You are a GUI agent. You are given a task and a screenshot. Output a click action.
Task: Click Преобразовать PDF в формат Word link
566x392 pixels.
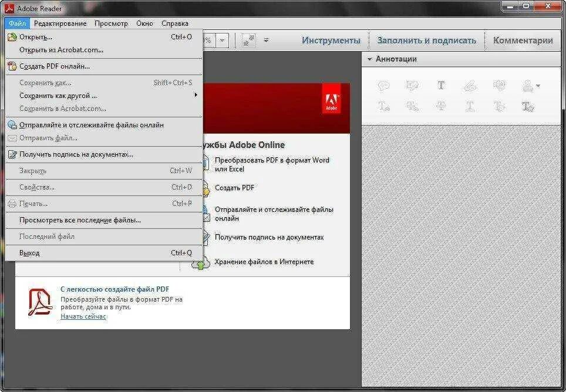(272, 164)
